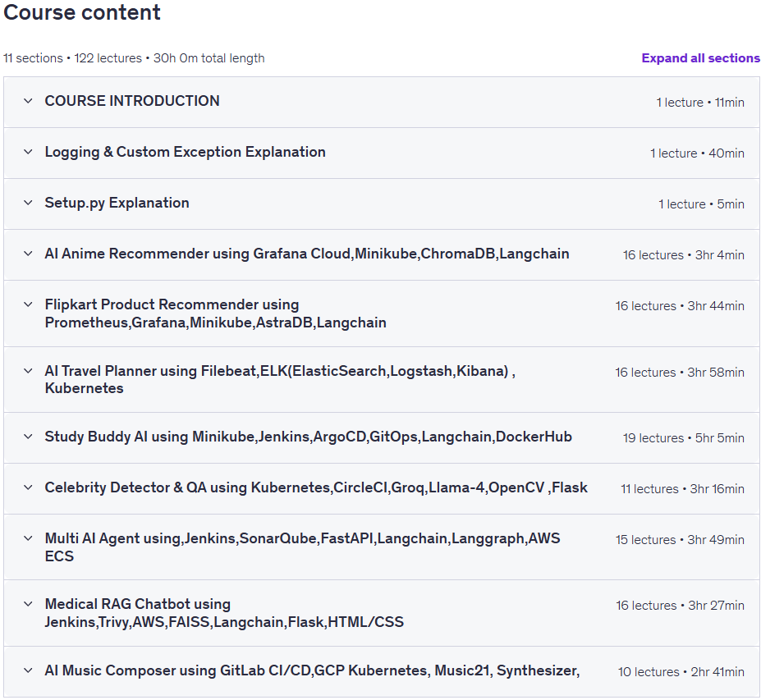Expand Celebrity Detector & QA chevron
The height and width of the screenshot is (700, 761).
pyautogui.click(x=28, y=487)
